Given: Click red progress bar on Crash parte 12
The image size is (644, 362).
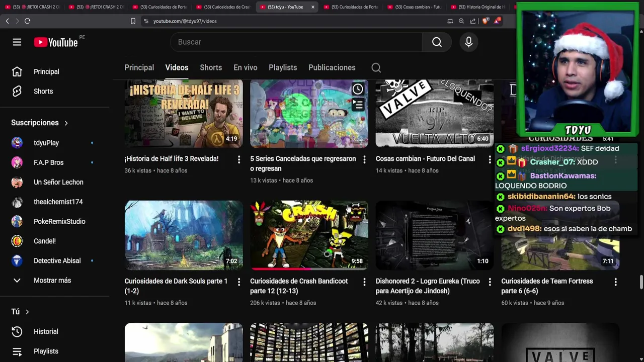Looking at the screenshot, I should [279, 269].
